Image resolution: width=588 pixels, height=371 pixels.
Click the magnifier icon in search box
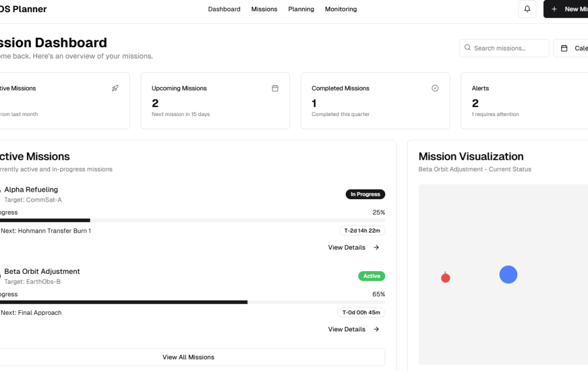467,48
